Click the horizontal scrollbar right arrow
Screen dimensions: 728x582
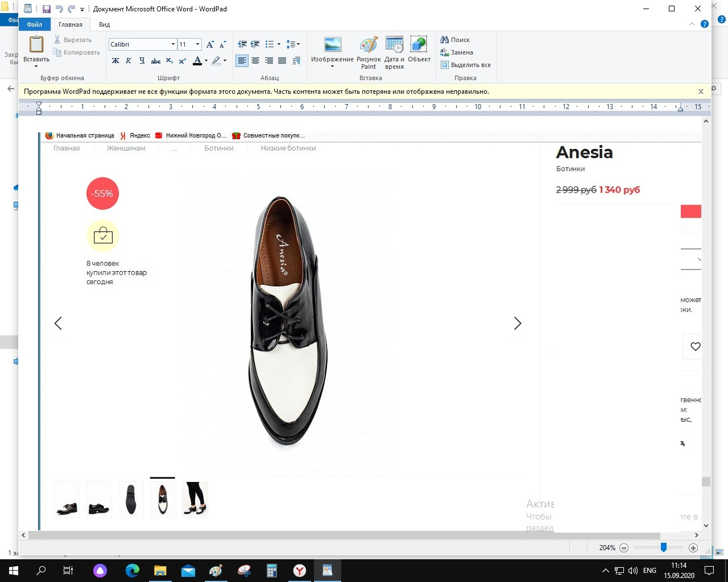[x=697, y=535]
